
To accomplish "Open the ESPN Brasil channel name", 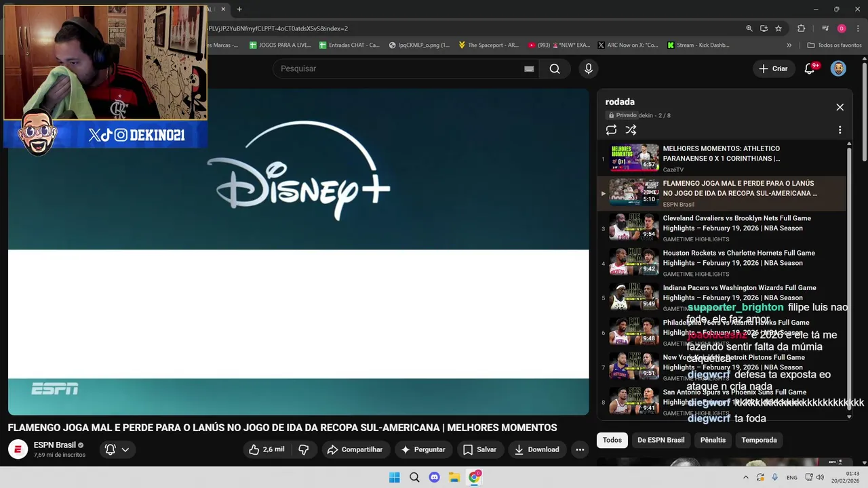I will click(x=55, y=445).
